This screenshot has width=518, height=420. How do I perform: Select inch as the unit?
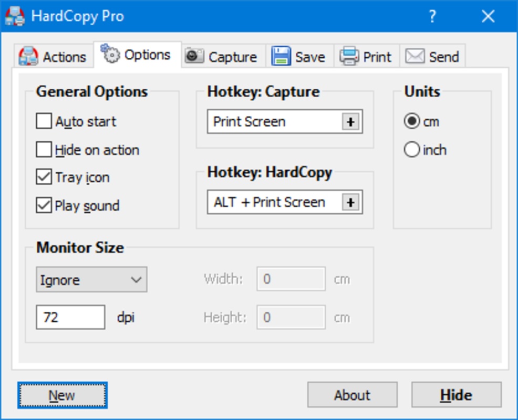411,150
